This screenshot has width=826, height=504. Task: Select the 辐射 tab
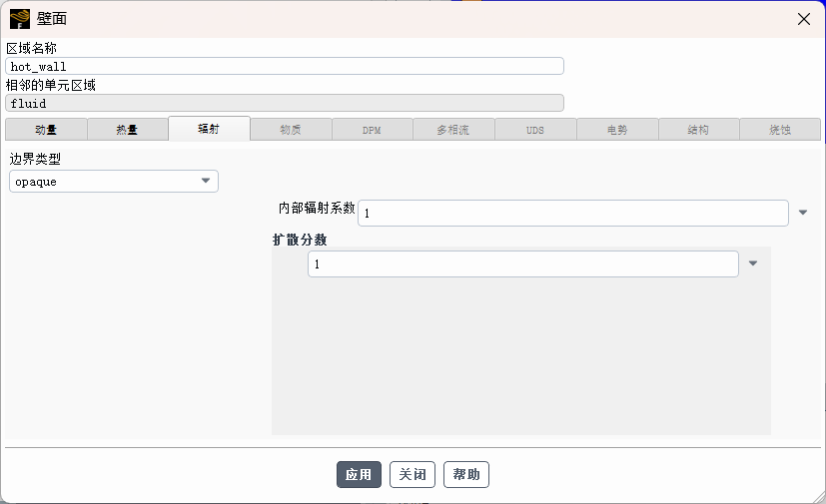pos(209,130)
